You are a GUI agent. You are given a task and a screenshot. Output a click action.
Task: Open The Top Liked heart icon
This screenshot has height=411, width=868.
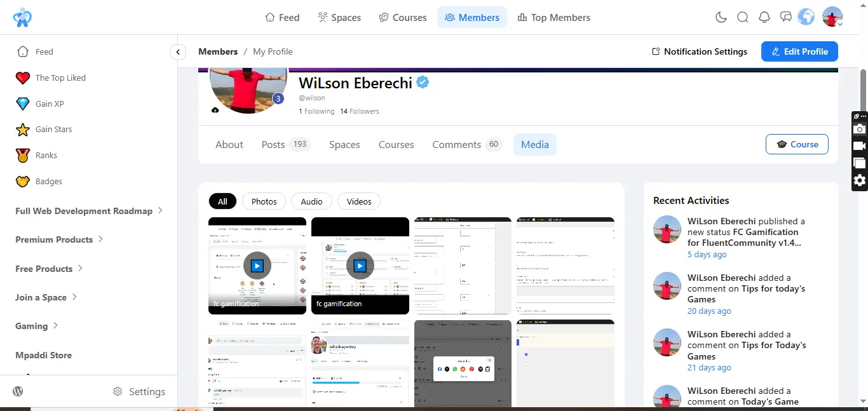[23, 77]
